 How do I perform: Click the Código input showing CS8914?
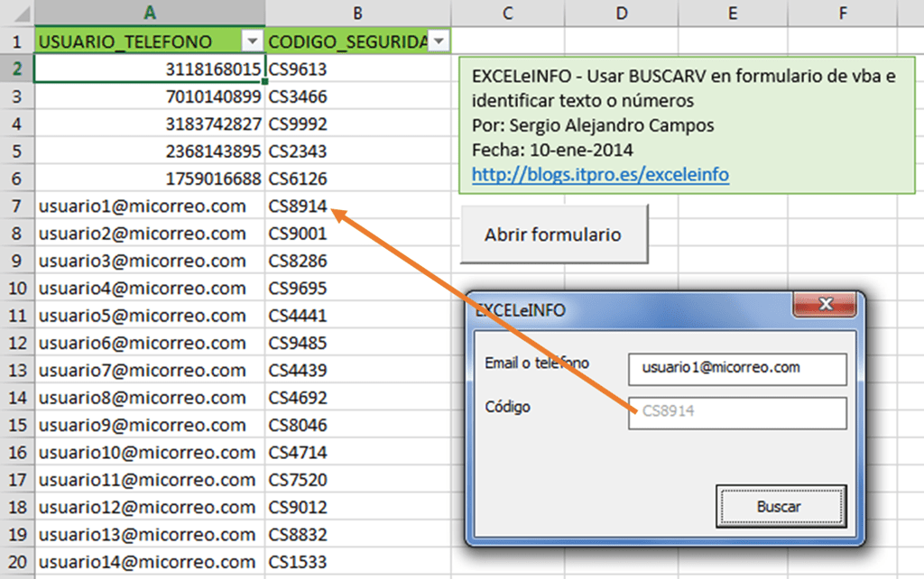(x=737, y=413)
